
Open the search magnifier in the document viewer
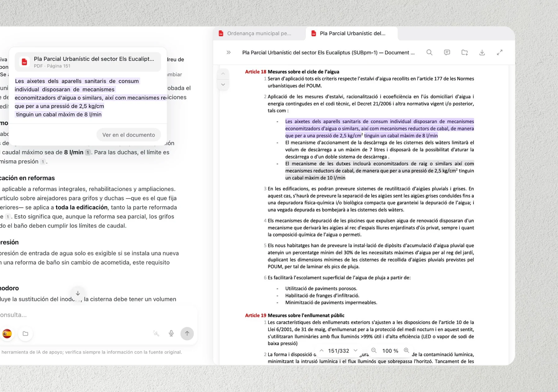pos(429,52)
